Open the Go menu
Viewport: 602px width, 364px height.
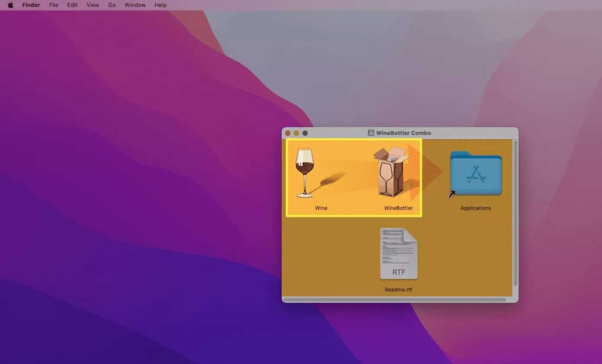112,5
